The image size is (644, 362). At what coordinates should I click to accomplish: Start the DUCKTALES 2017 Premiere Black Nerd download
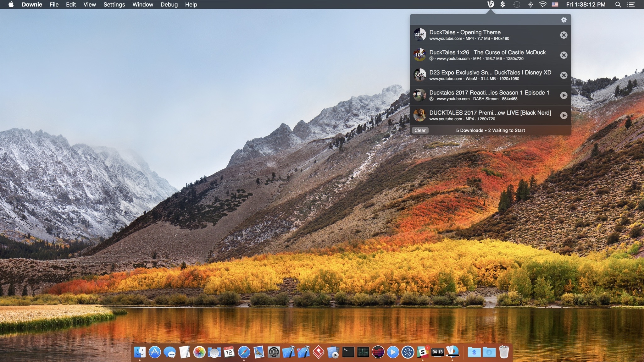563,115
